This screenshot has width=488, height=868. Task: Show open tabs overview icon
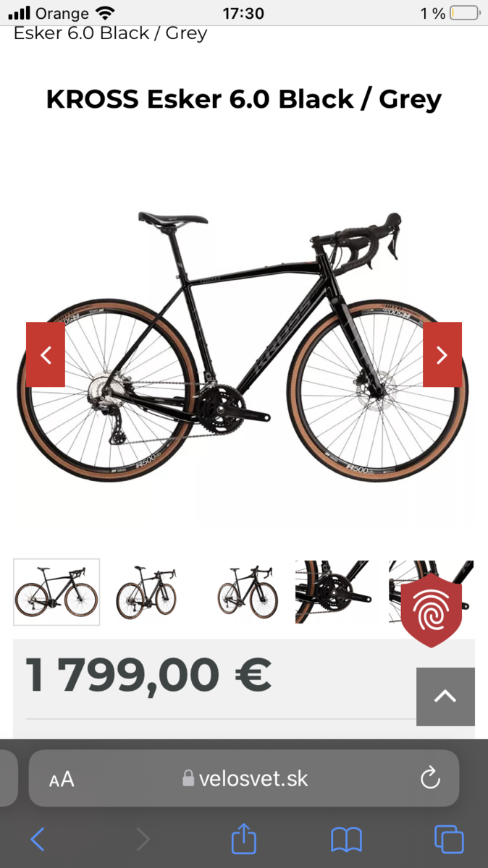[x=449, y=840]
